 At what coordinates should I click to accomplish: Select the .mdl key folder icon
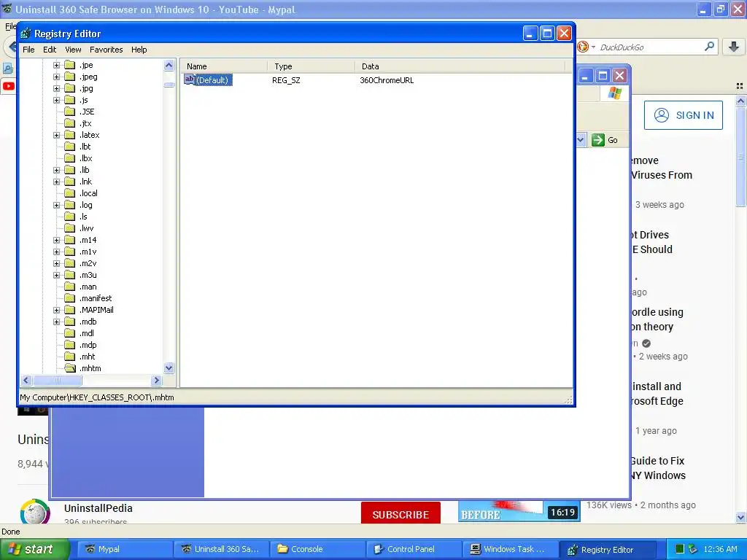70,333
